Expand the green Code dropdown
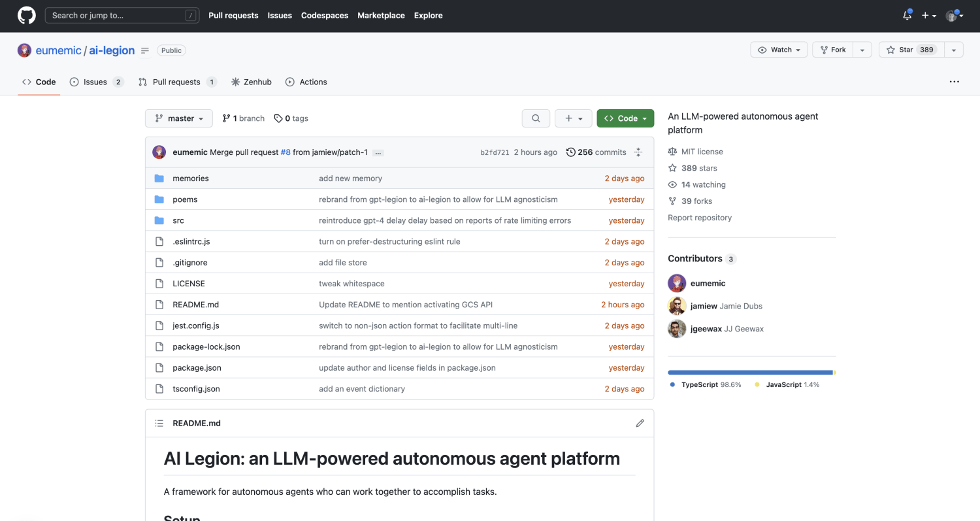The image size is (980, 521). (625, 118)
